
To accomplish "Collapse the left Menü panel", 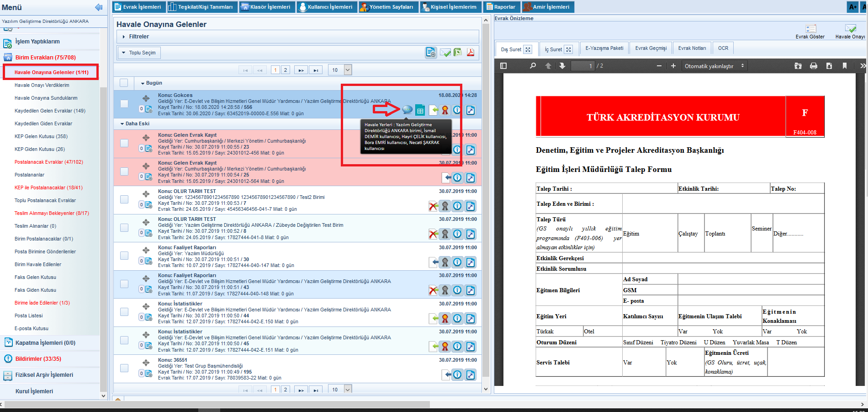I will pyautogui.click(x=98, y=7).
